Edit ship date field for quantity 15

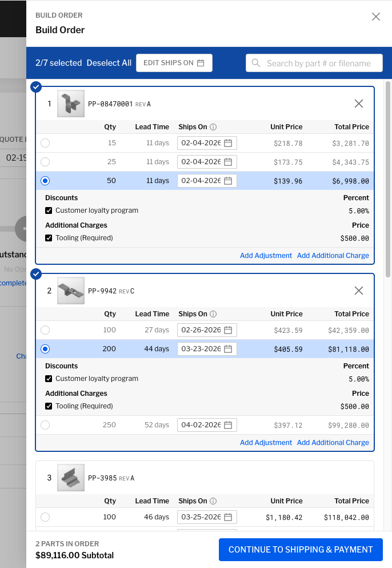[207, 143]
